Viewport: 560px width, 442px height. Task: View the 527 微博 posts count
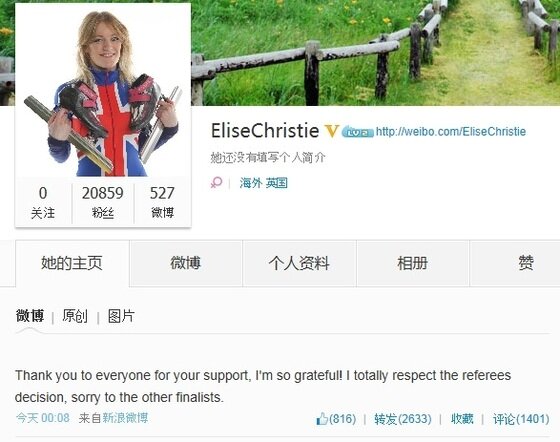click(162, 202)
